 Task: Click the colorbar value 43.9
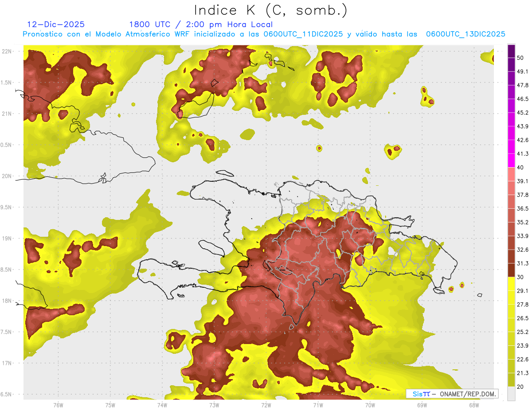click(x=523, y=126)
